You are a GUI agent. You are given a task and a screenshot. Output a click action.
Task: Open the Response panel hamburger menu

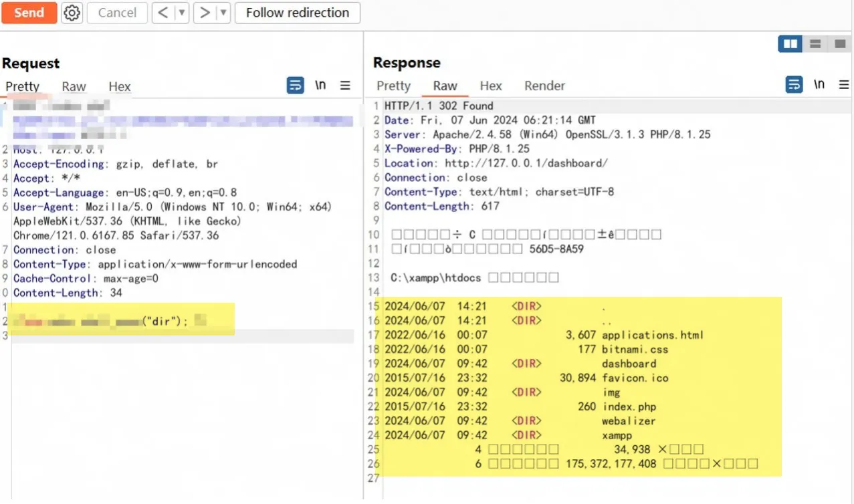pyautogui.click(x=843, y=85)
